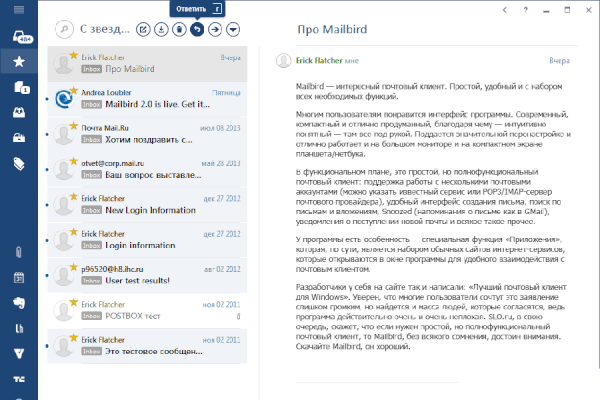The height and width of the screenshot is (400, 600).
Task: Toggle star on Andrea Loubler message
Action: click(74, 90)
